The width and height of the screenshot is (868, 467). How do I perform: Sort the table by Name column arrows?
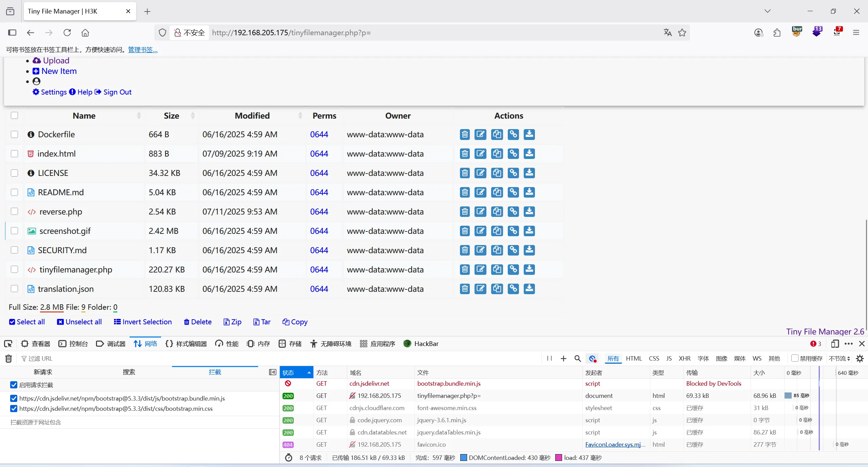(x=139, y=116)
